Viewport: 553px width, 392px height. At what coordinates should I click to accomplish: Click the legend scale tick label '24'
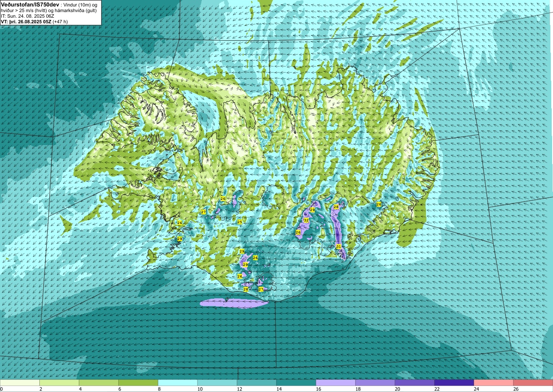tap(477, 389)
